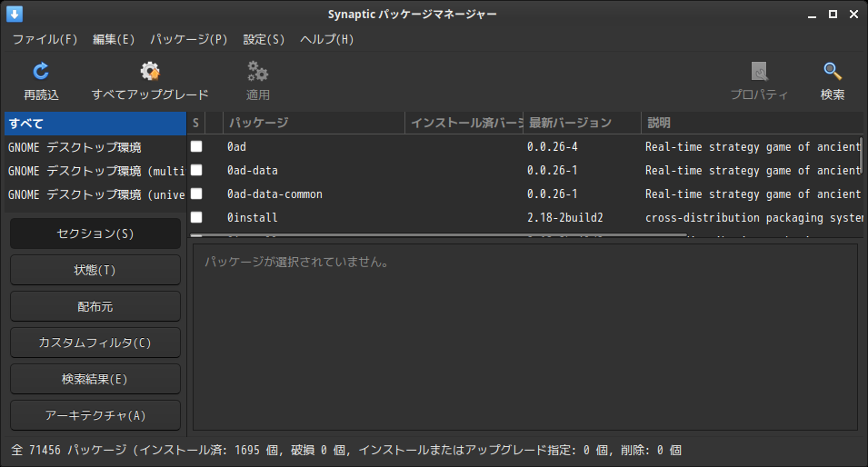Click the 再読込 reload icon
The width and height of the screenshot is (868, 467).
41,72
